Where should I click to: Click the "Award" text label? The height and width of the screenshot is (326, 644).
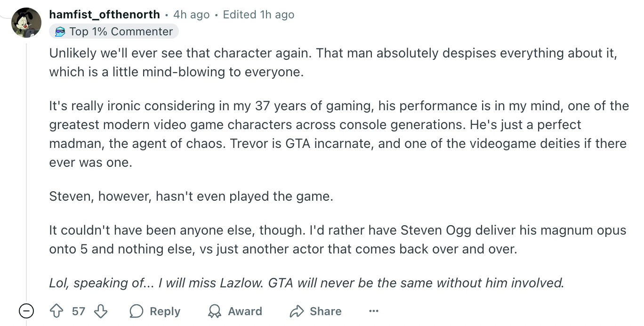point(245,311)
